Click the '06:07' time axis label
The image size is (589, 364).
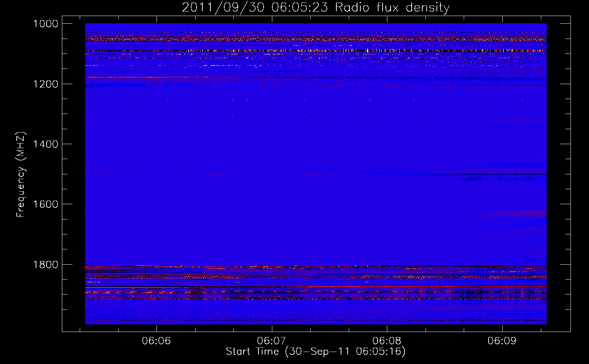point(272,341)
